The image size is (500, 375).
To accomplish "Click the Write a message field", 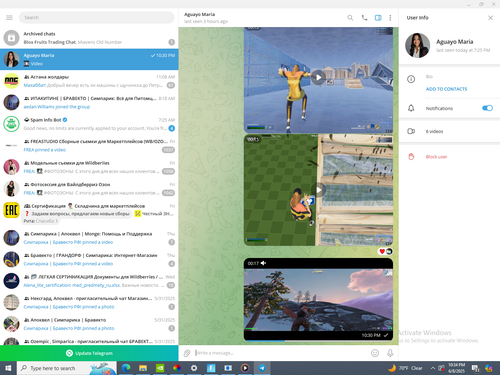I will coord(280,353).
